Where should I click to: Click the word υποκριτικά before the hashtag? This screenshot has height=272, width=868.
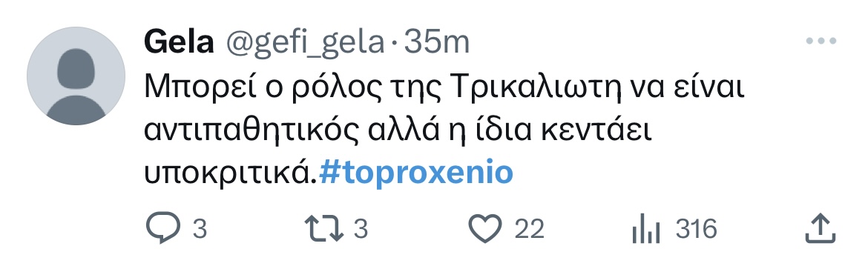231,173
